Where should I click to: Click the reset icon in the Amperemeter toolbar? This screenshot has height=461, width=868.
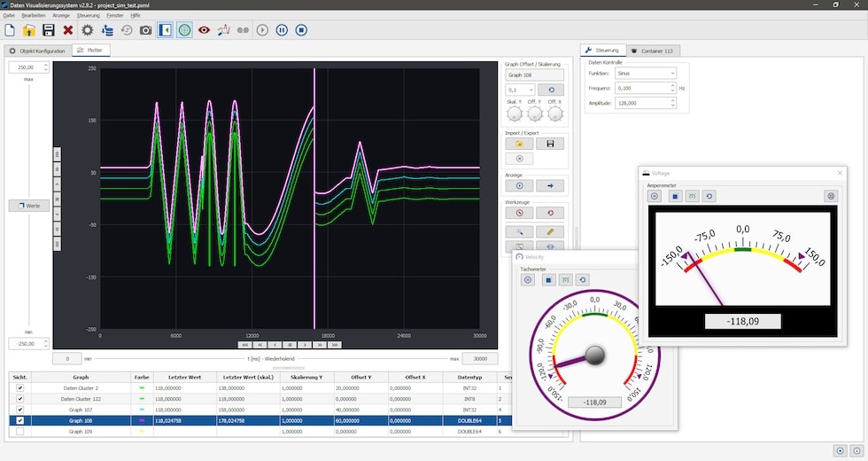tap(709, 196)
